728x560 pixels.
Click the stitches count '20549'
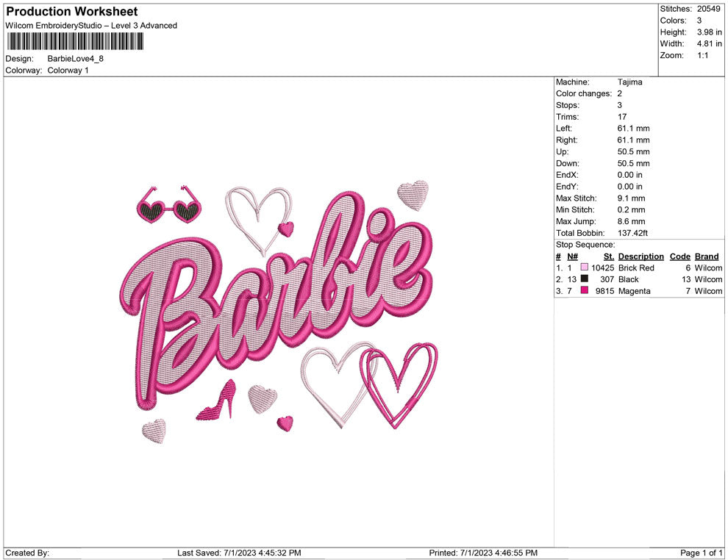coord(708,9)
